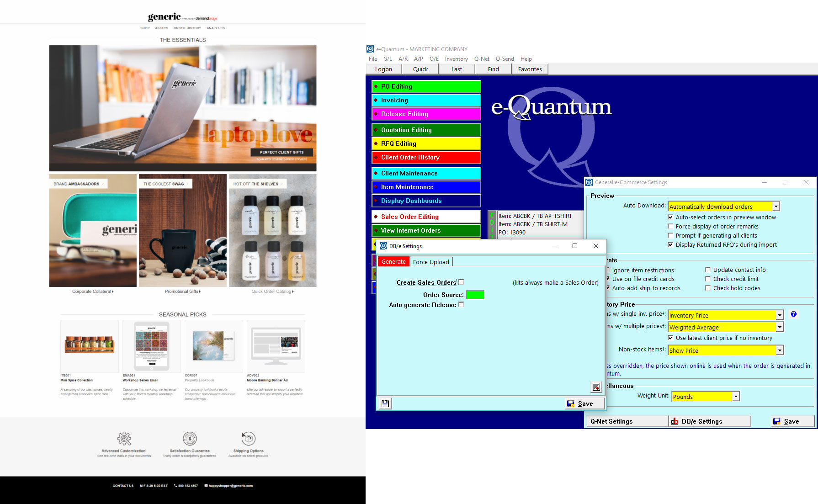Check the Update contact info checkbox
This screenshot has height=504, width=818.
(708, 270)
